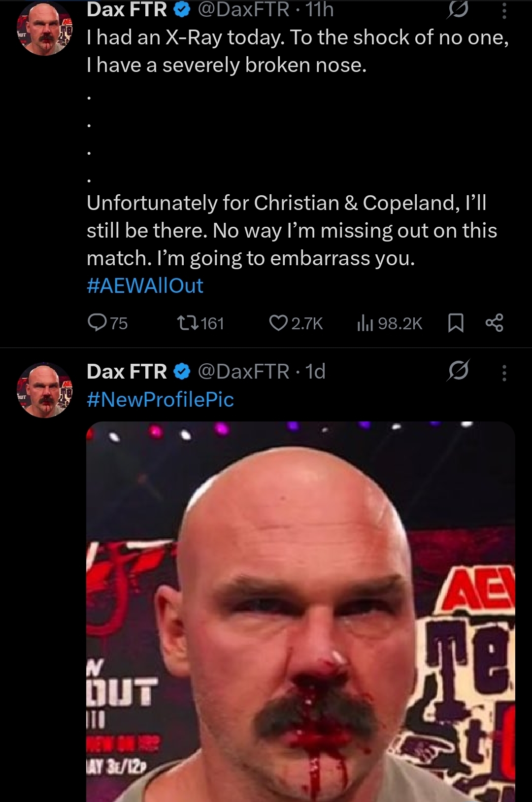Open the #NewProfilePic hashtag
Screen dimensions: 532x802
(x=160, y=399)
